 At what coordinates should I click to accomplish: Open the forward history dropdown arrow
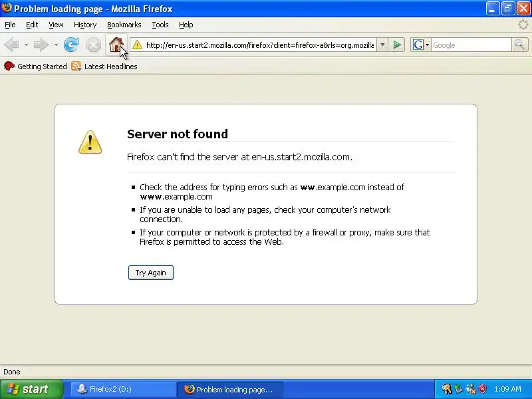point(56,45)
